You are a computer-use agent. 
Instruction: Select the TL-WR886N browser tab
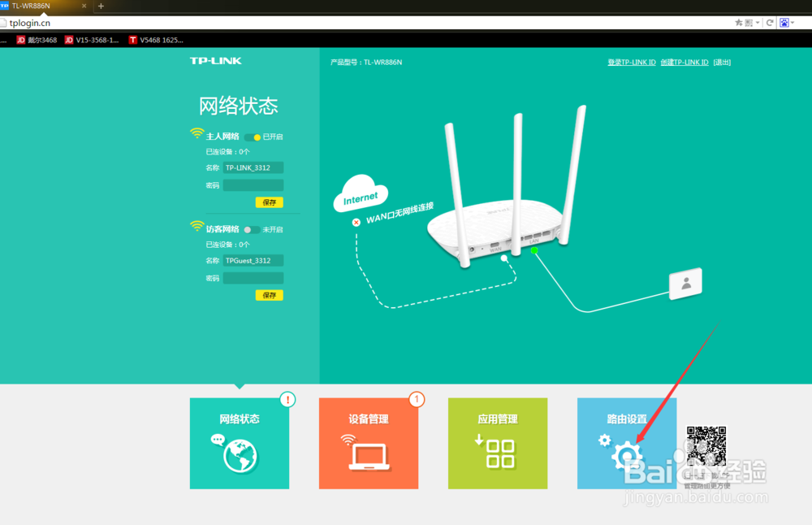click(x=44, y=7)
